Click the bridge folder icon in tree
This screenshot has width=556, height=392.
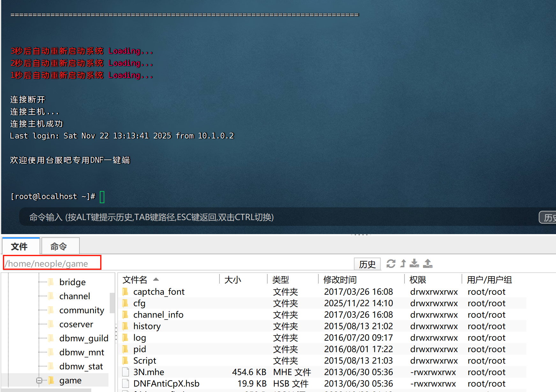(x=51, y=282)
